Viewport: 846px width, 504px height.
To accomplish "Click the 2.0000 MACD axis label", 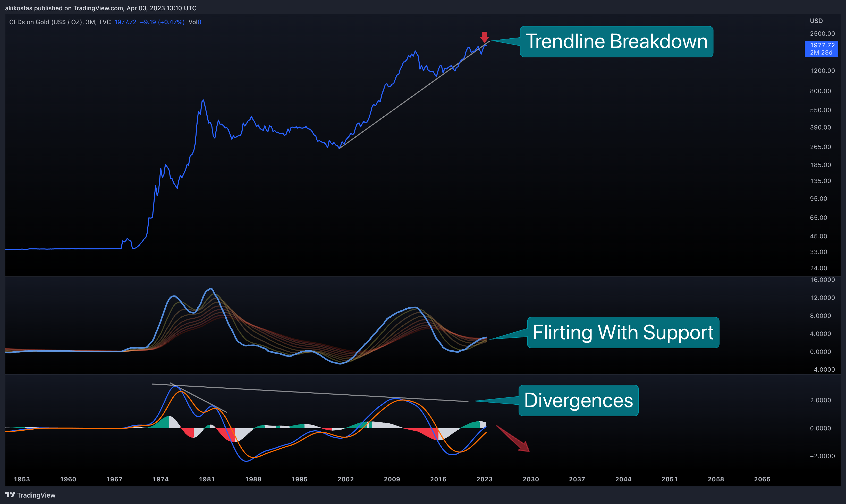I will click(x=820, y=400).
